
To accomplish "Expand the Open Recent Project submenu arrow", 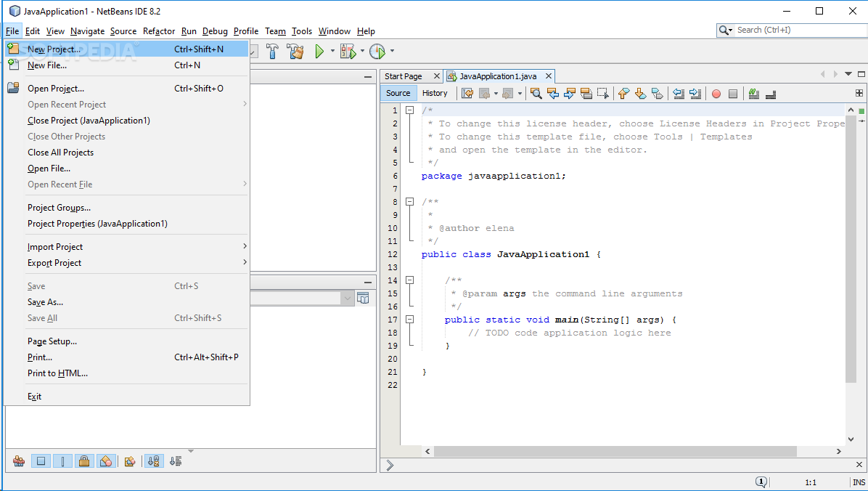I will click(245, 104).
